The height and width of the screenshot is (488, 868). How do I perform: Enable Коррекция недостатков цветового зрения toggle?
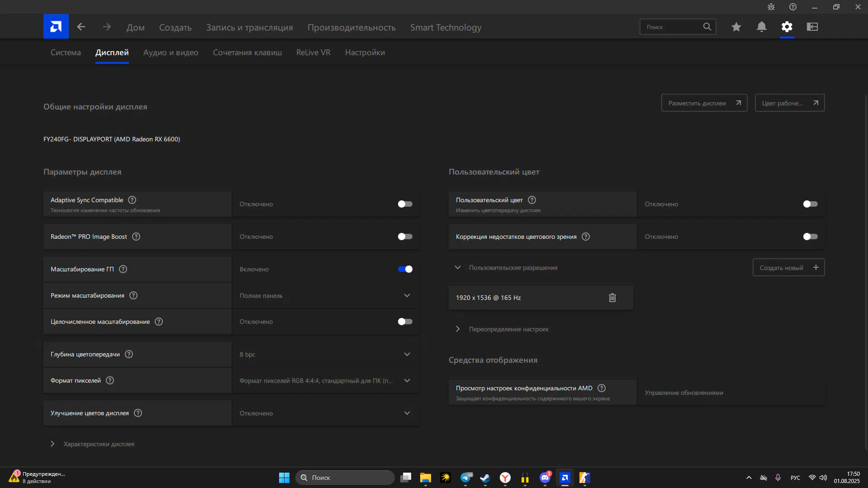click(x=810, y=237)
